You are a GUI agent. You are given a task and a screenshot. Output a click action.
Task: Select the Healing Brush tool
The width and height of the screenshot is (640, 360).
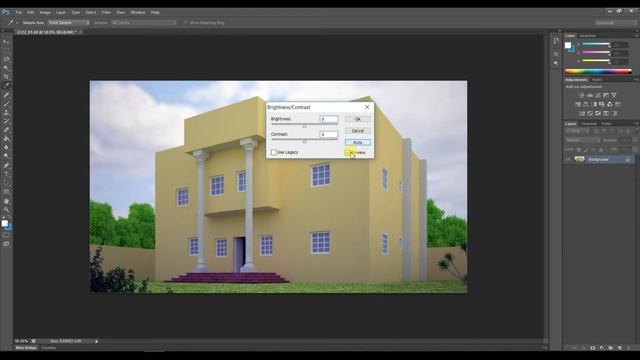(6, 95)
